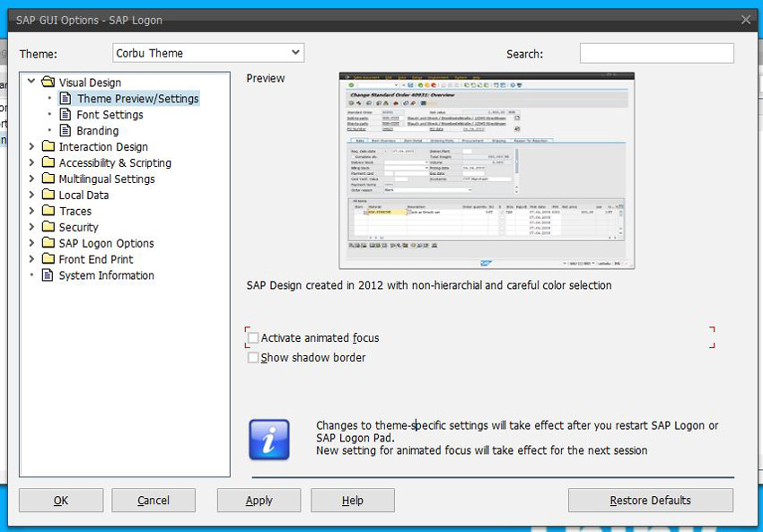
Task: Click the document icon of Theme Preview/Settings
Action: pyautogui.click(x=66, y=98)
